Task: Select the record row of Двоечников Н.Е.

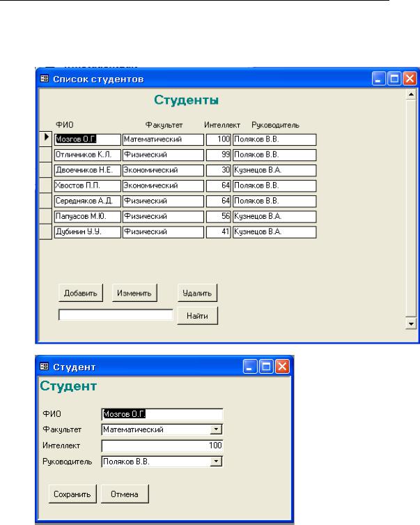Action: click(x=46, y=169)
